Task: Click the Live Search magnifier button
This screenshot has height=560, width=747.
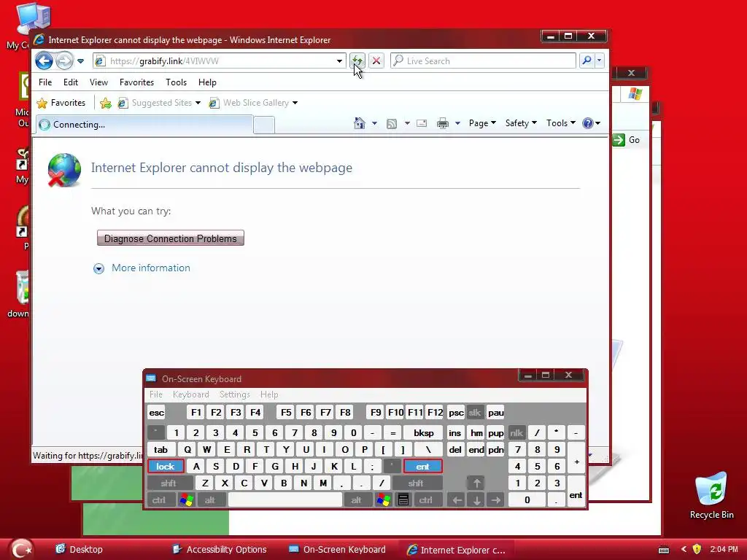Action: [x=587, y=61]
